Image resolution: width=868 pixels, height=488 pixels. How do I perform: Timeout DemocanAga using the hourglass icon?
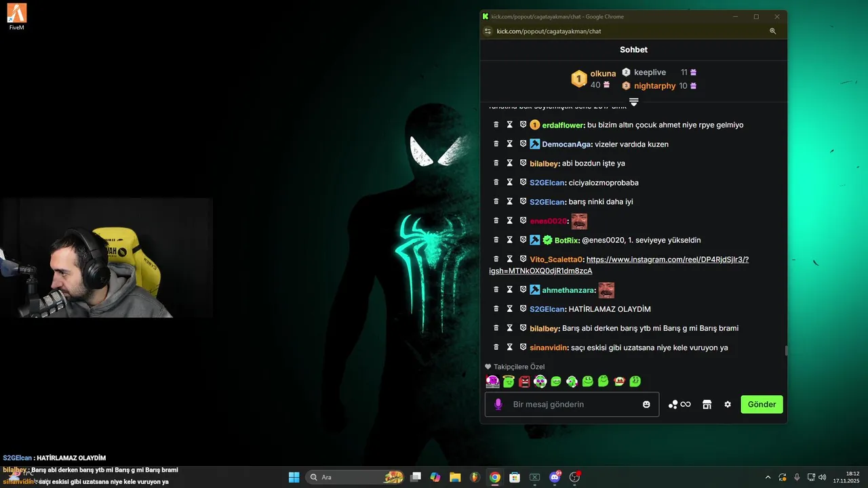[x=510, y=144]
